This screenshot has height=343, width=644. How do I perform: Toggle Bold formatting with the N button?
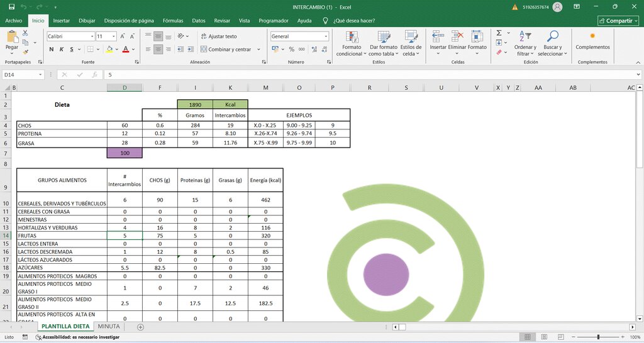click(52, 49)
